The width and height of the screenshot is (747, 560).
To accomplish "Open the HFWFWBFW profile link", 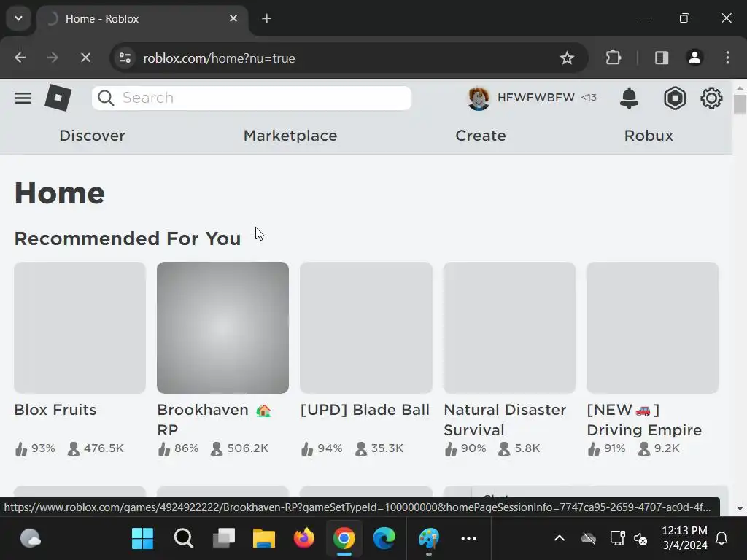I will (x=536, y=98).
